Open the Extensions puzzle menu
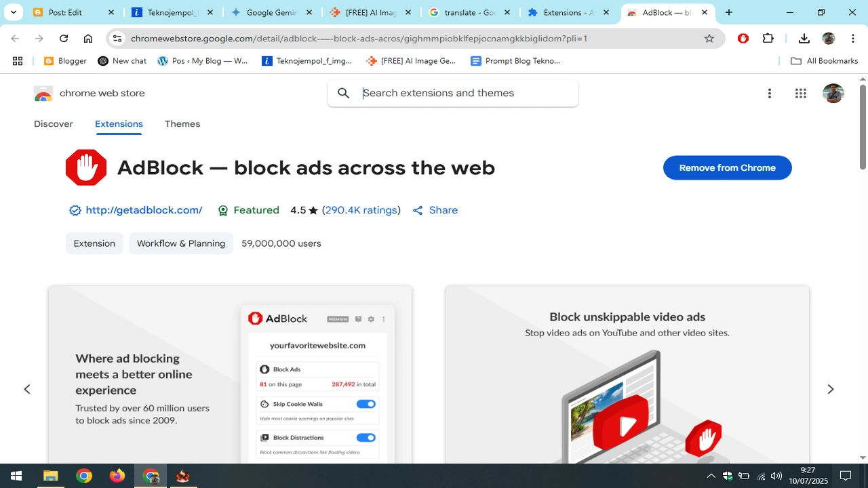Viewport: 868px width, 488px height. coord(768,39)
